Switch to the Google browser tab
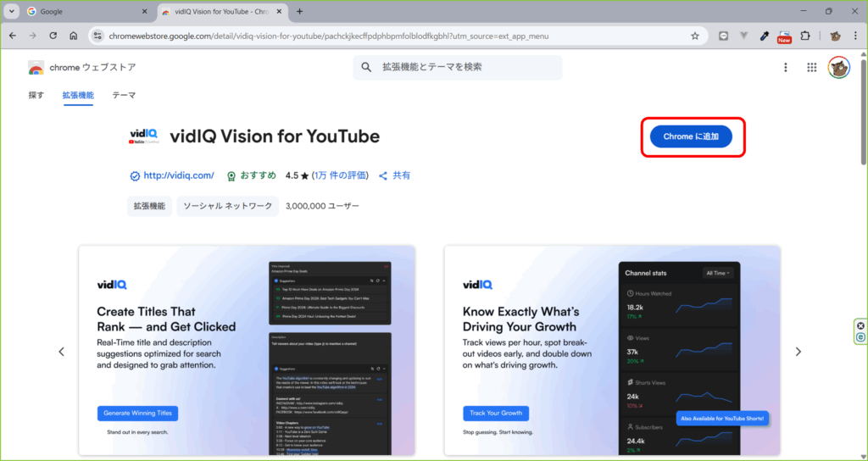Screen dimensions: 868x461 [81, 12]
